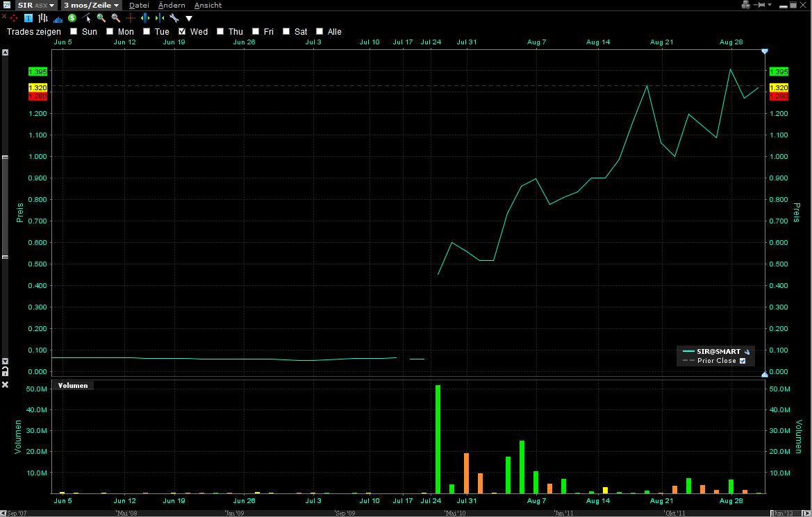
Task: Click the pushpin icon in title bar
Action: [x=759, y=5]
